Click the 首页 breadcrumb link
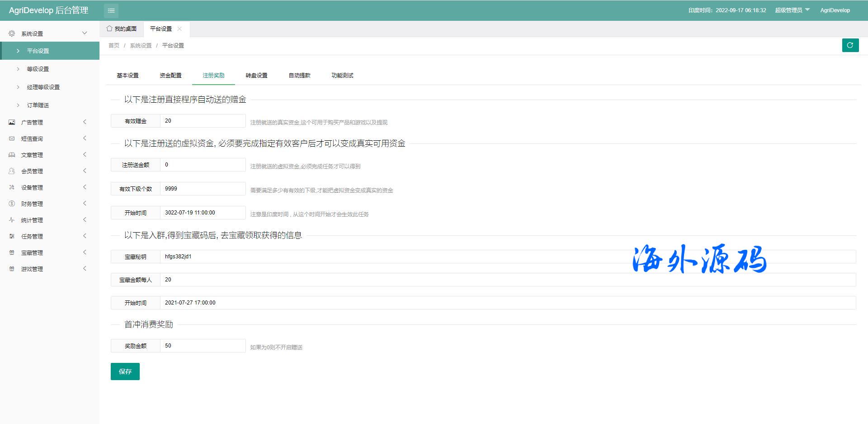 114,46
